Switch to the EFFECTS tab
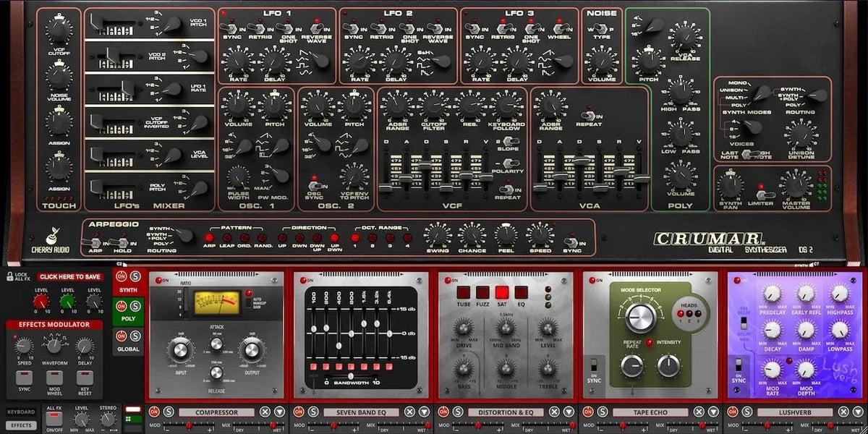The image size is (868, 434). pyautogui.click(x=21, y=425)
